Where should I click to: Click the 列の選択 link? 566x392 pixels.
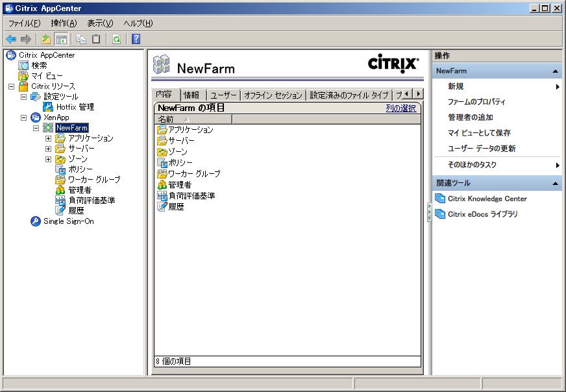point(400,108)
